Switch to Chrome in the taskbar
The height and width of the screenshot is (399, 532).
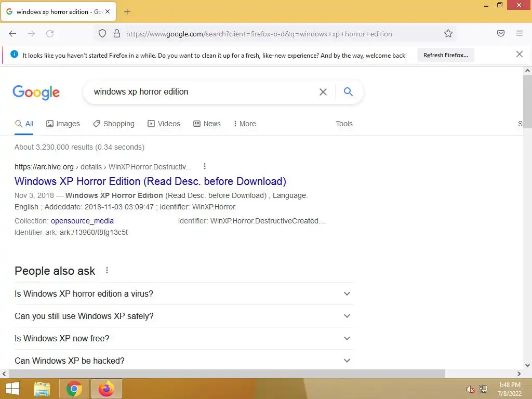tap(74, 389)
